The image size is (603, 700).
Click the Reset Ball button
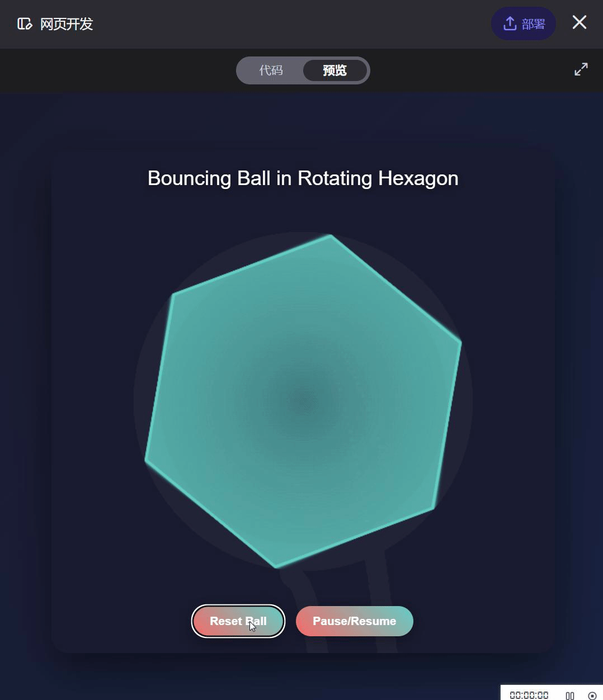238,621
